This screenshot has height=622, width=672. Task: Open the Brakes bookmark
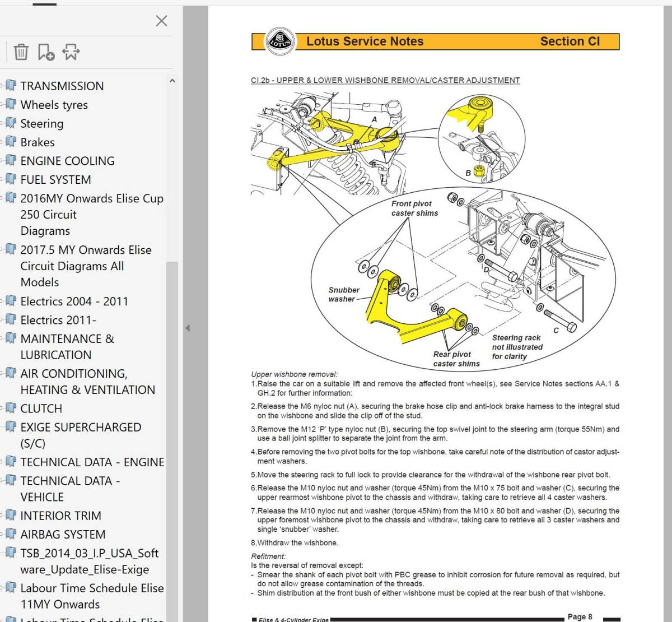pyautogui.click(x=38, y=142)
